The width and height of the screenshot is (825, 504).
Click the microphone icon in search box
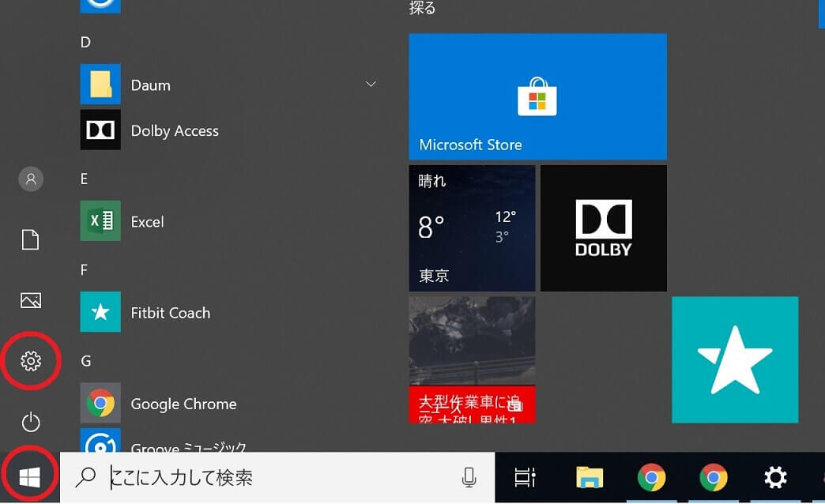coord(469,477)
